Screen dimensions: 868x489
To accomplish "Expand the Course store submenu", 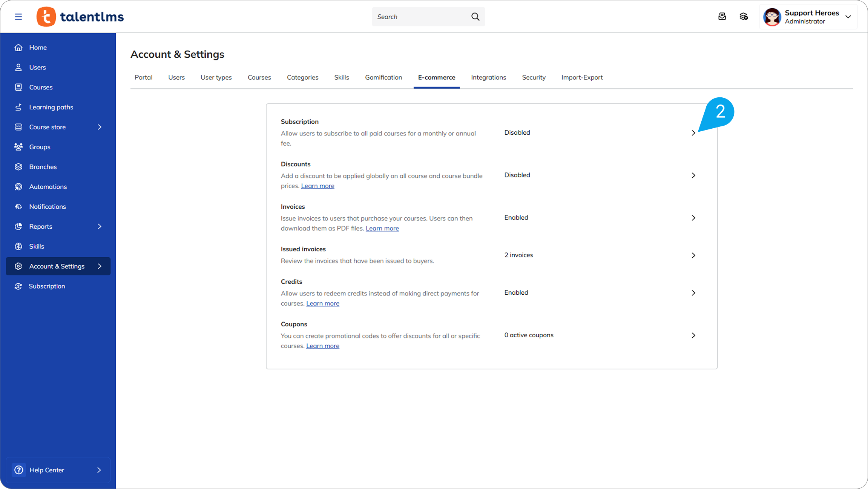I will 100,127.
